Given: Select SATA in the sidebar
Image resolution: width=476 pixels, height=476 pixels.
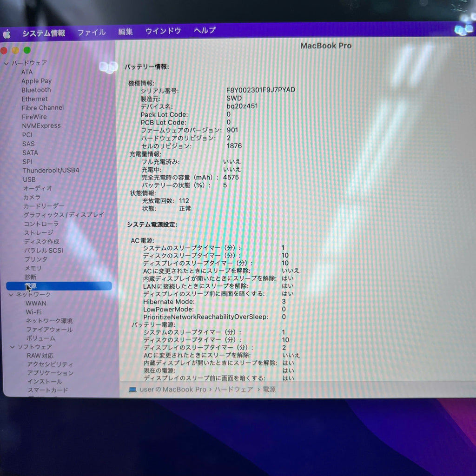Looking at the screenshot, I should [30, 152].
